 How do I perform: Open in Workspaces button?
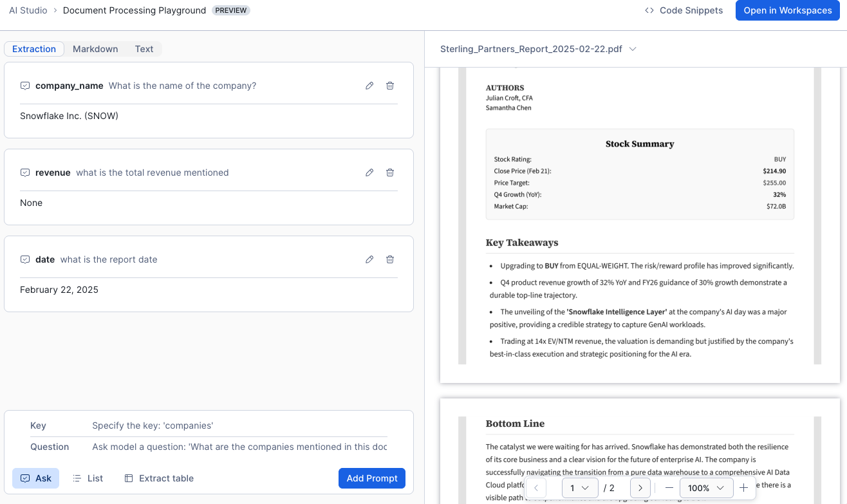[787, 10]
